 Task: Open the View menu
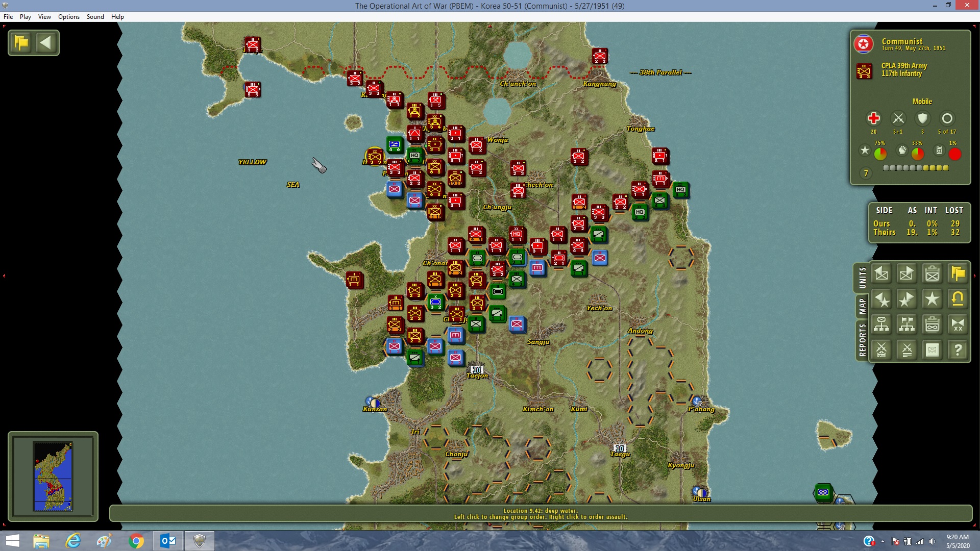click(x=44, y=17)
